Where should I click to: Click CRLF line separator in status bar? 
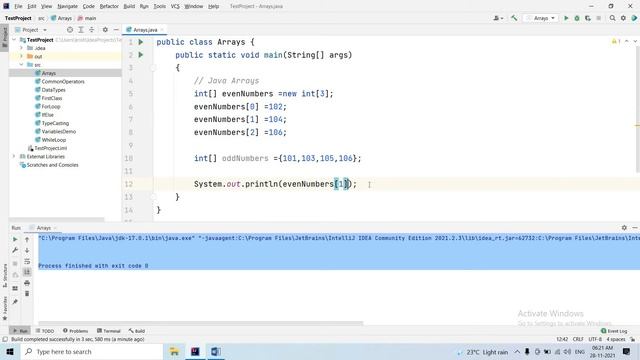[578, 339]
